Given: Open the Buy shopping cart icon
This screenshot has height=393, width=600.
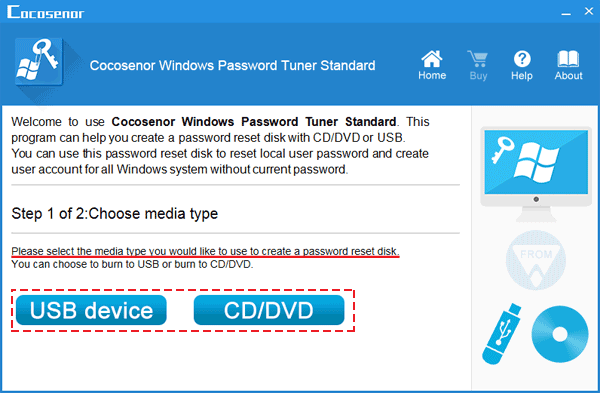Looking at the screenshot, I should coord(478,59).
